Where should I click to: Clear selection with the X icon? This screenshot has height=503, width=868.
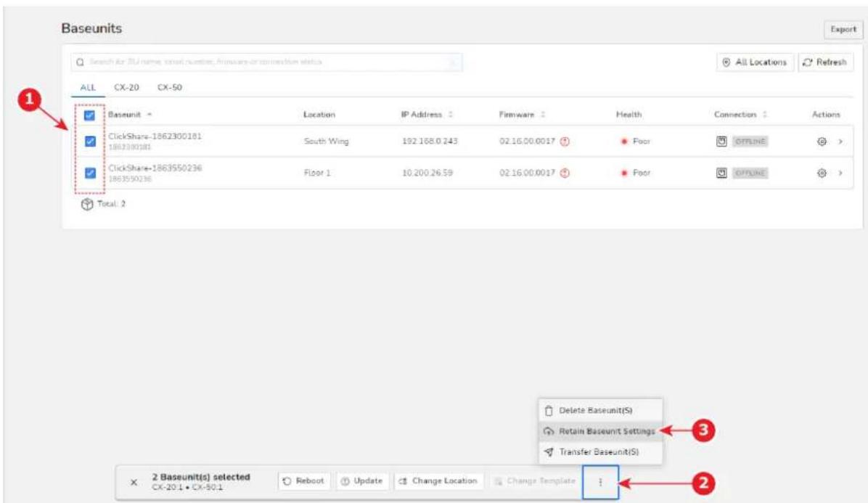pyautogui.click(x=134, y=482)
